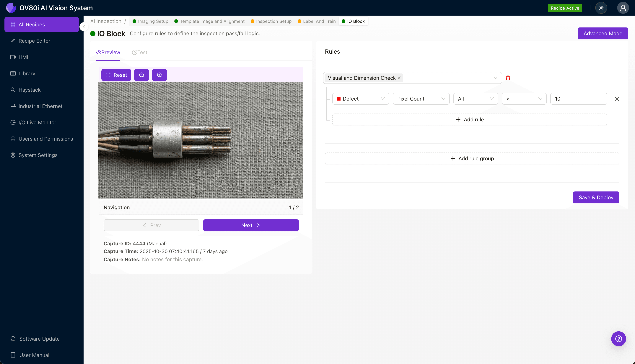Open the User Manual

point(42,355)
